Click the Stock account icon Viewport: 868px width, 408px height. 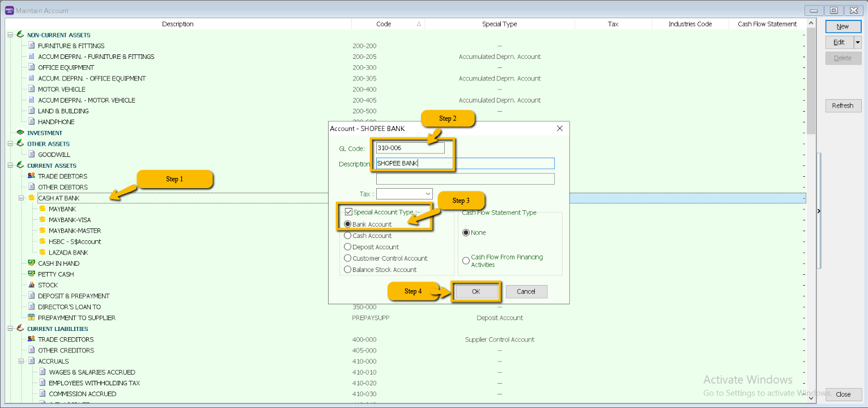tap(31, 285)
